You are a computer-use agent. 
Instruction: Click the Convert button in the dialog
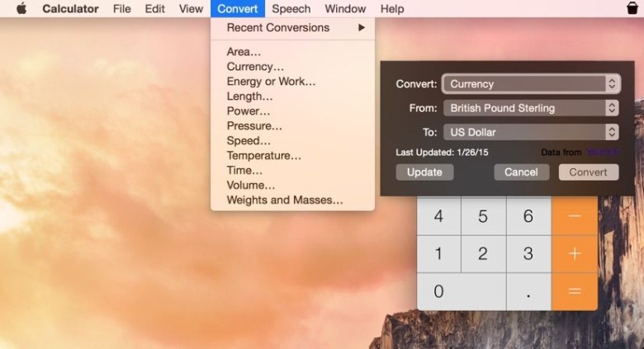coord(589,172)
